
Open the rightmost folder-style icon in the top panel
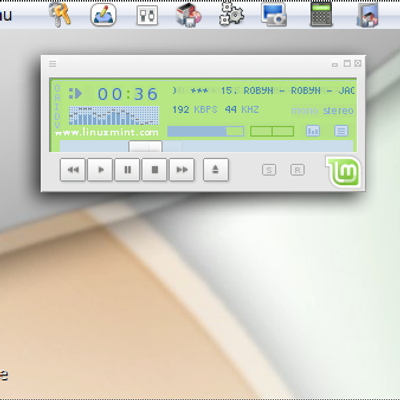[x=367, y=14]
